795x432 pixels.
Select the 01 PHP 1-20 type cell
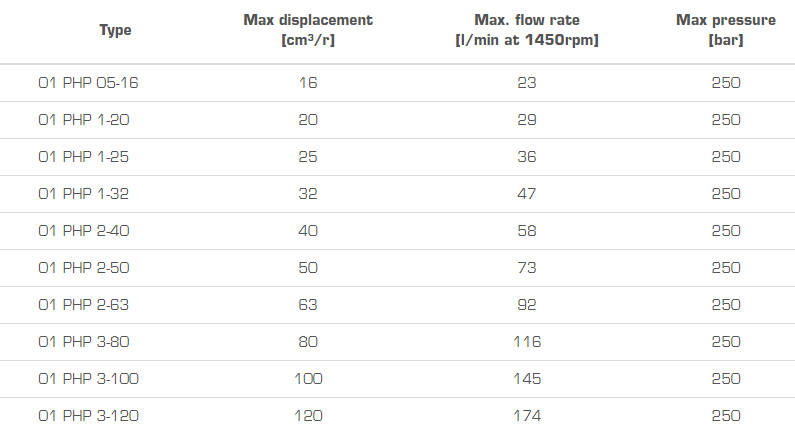point(83,120)
